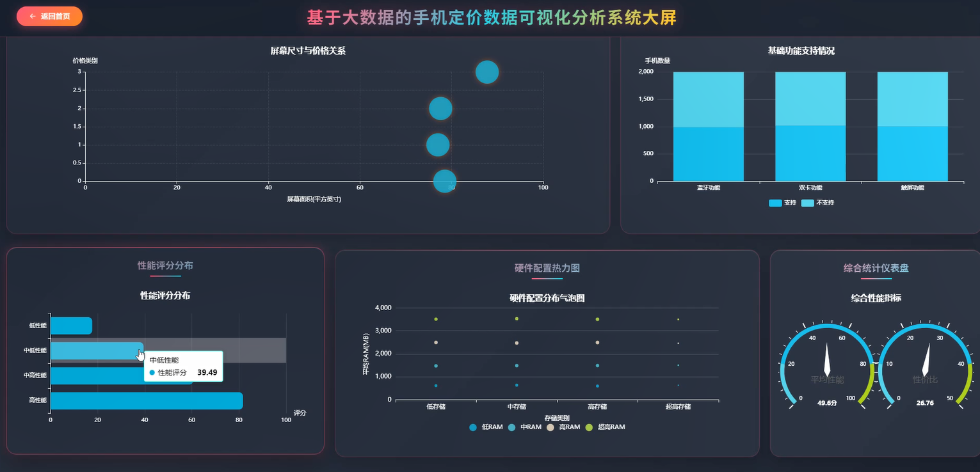
Task: Click the 超高存储 x-axis label
Action: click(x=678, y=407)
